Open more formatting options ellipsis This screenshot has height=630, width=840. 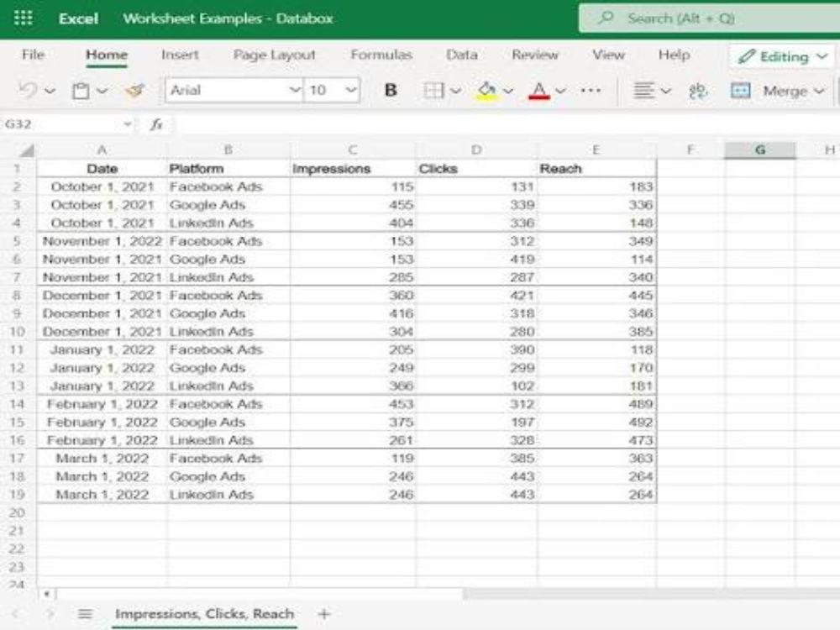pyautogui.click(x=591, y=90)
